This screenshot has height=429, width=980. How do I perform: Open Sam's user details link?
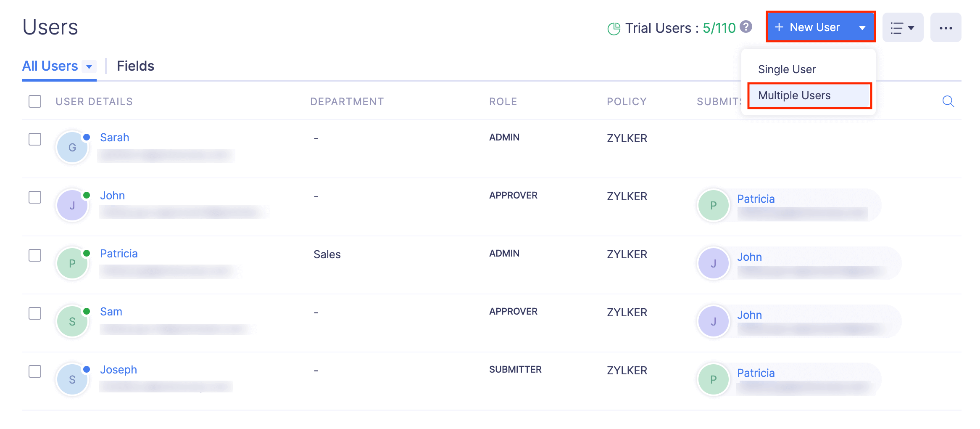coord(111,311)
